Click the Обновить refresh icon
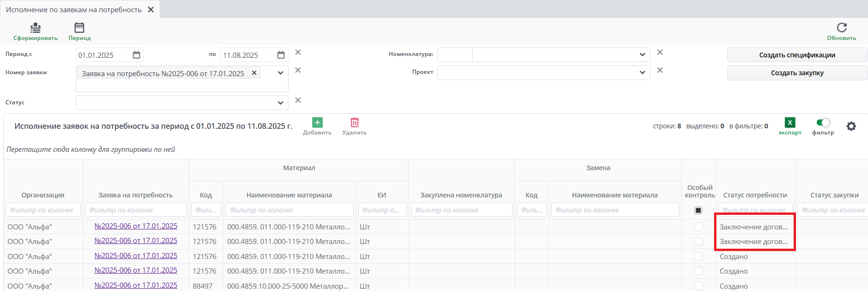Image resolution: width=868 pixels, height=291 pixels. (842, 28)
